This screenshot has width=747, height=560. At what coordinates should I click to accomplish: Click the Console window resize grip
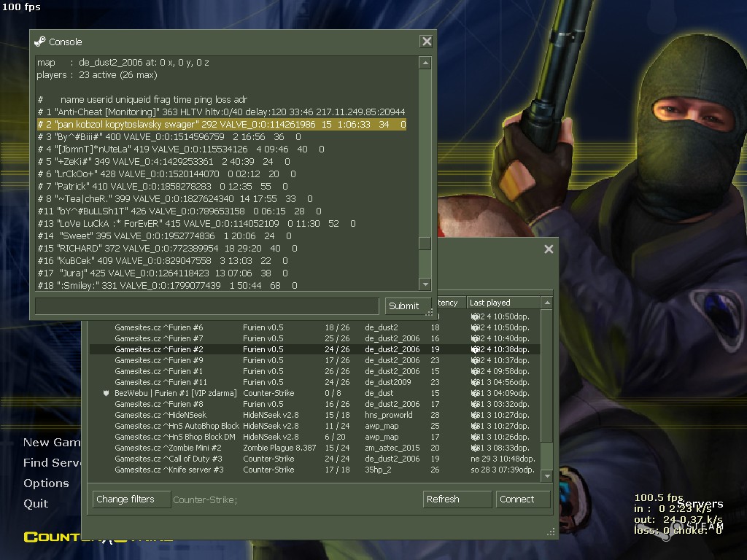pos(430,314)
